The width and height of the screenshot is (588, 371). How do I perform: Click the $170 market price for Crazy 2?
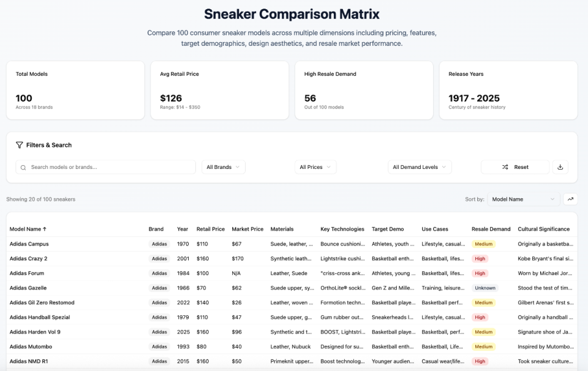pyautogui.click(x=238, y=258)
